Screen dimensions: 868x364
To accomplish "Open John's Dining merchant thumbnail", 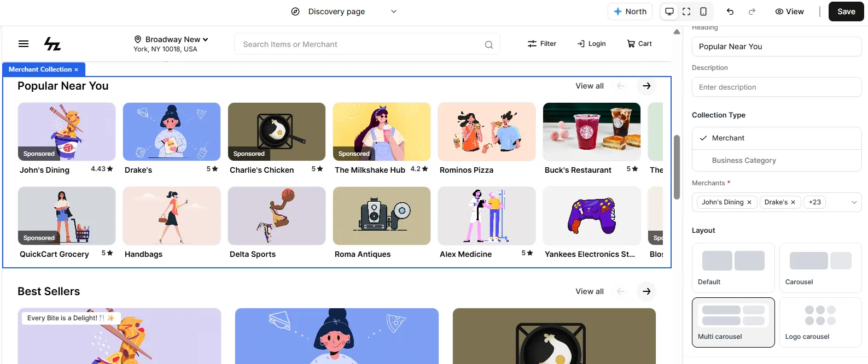I will click(x=67, y=132).
